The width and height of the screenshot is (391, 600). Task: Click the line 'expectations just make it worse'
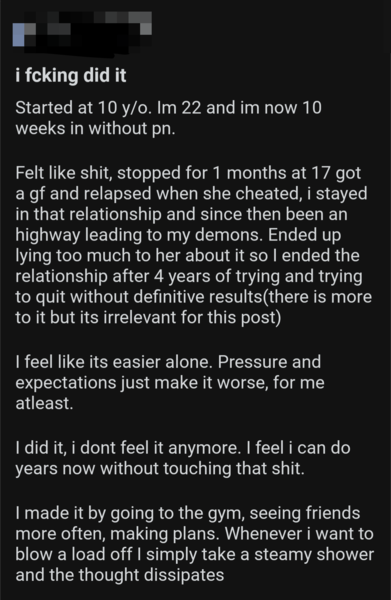(170, 383)
